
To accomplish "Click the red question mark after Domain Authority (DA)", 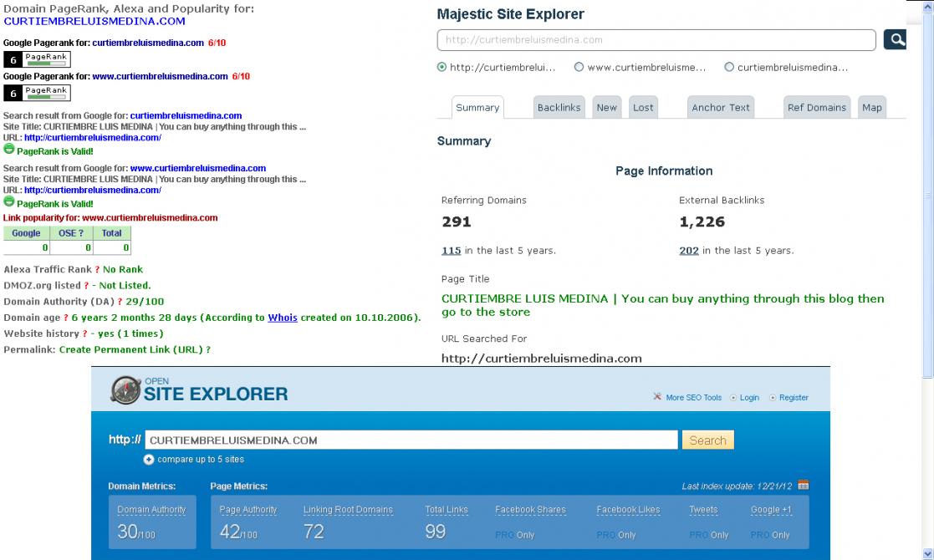I will click(x=120, y=302).
